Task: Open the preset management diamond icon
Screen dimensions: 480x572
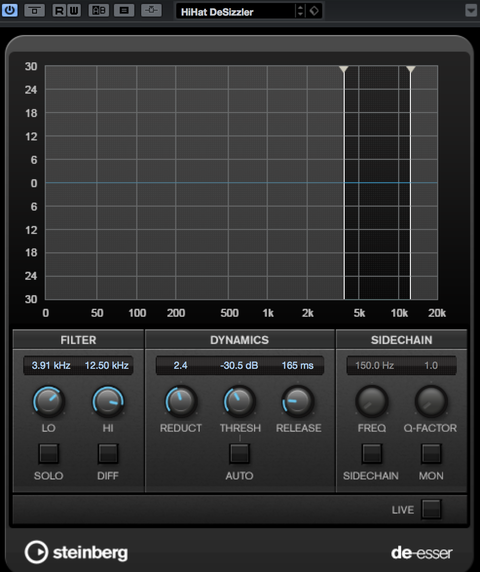Action: tap(314, 11)
